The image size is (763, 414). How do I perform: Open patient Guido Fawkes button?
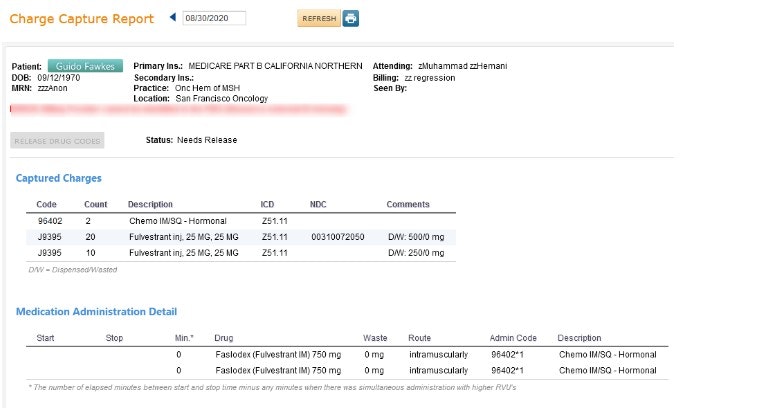pos(85,66)
